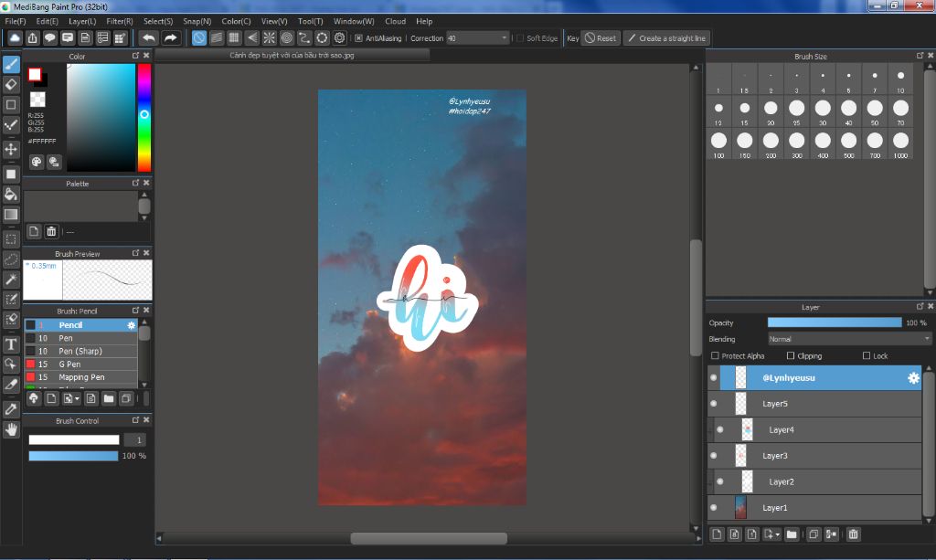Click the Redo arrow in toolbar
Image resolution: width=936 pixels, height=560 pixels.
pos(170,38)
